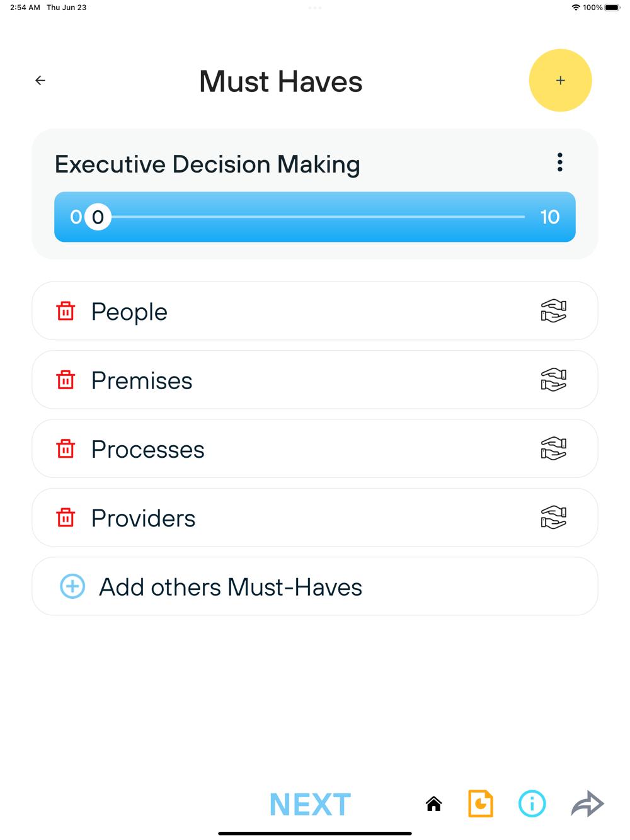The height and width of the screenshot is (840, 630).
Task: Select the hands icon beside Processes
Action: (x=553, y=449)
